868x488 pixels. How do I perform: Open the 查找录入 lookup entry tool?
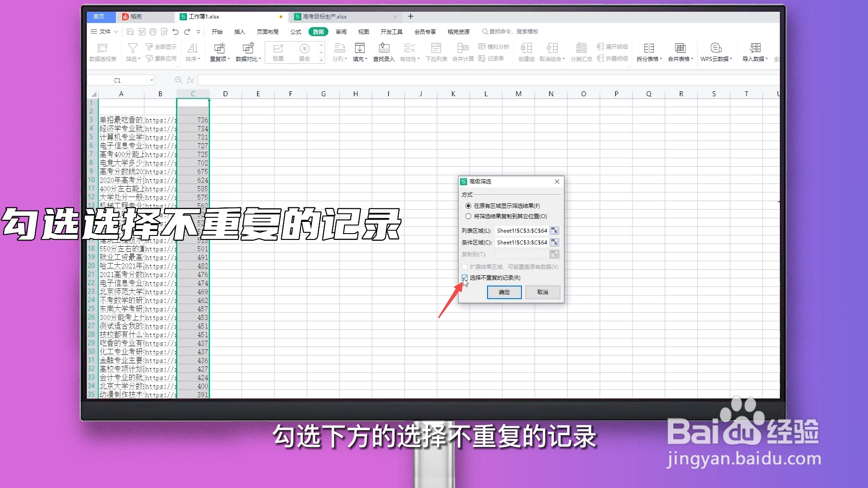[x=383, y=52]
